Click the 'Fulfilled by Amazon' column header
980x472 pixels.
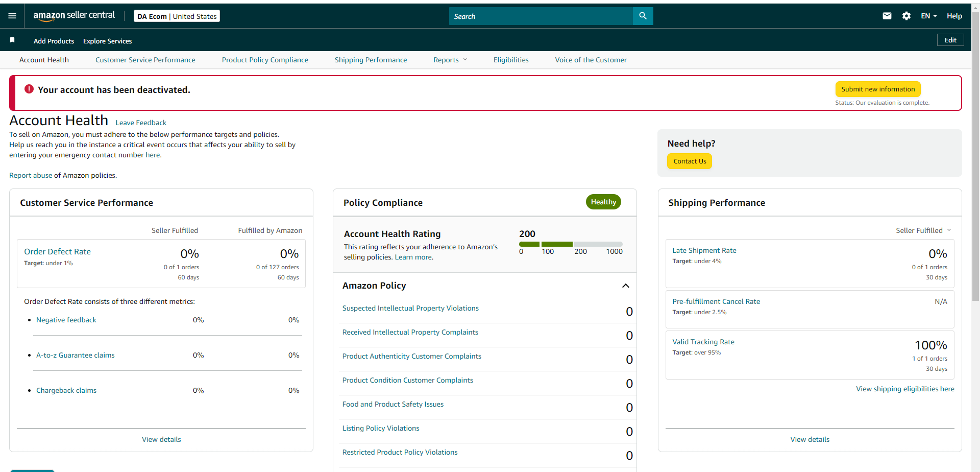point(270,230)
